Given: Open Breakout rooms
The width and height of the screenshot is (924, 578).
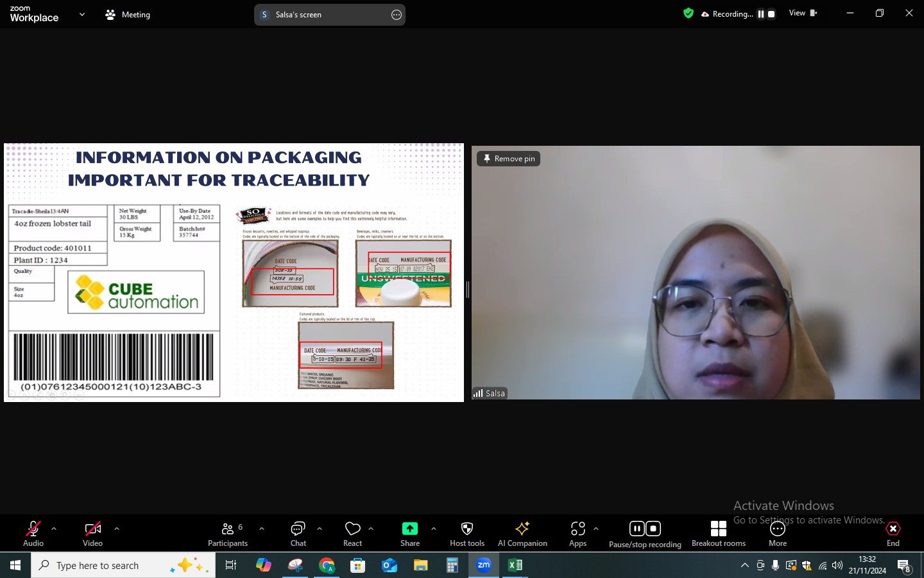Looking at the screenshot, I should point(719,534).
